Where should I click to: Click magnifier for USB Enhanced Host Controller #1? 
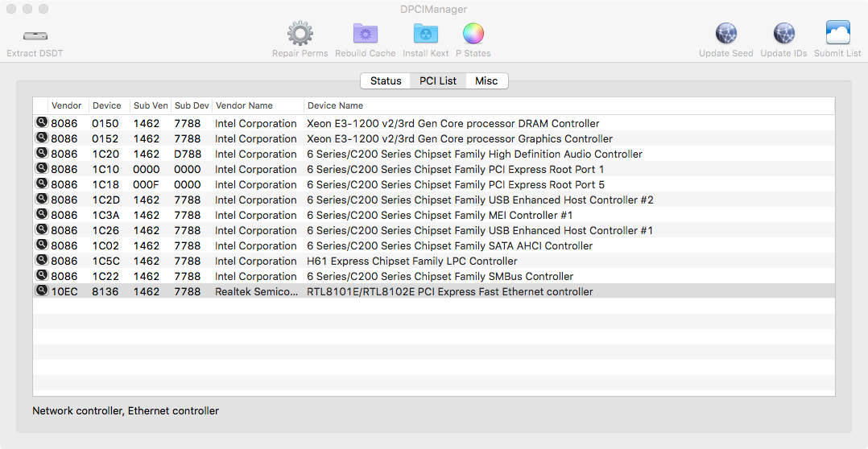coord(42,229)
